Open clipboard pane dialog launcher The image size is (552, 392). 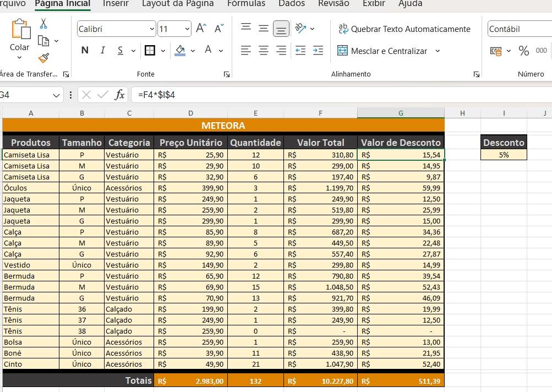(x=66, y=74)
